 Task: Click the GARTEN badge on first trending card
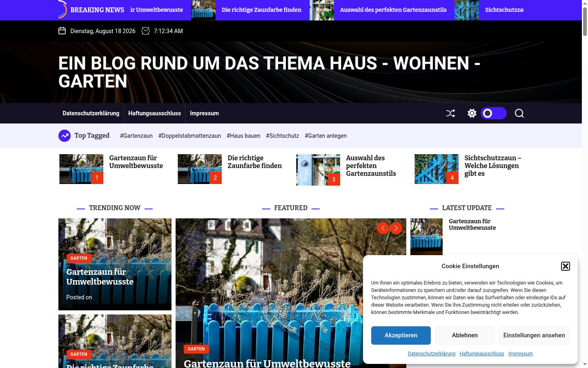(79, 258)
